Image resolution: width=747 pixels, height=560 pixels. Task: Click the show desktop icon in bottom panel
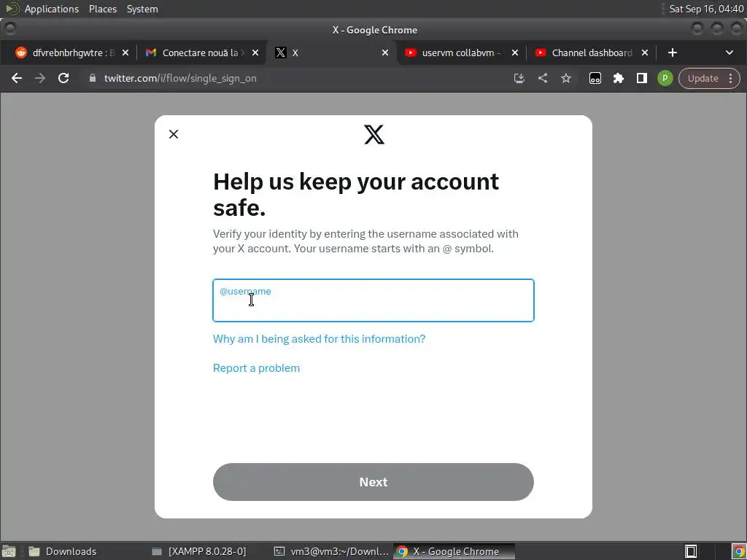click(x=9, y=551)
